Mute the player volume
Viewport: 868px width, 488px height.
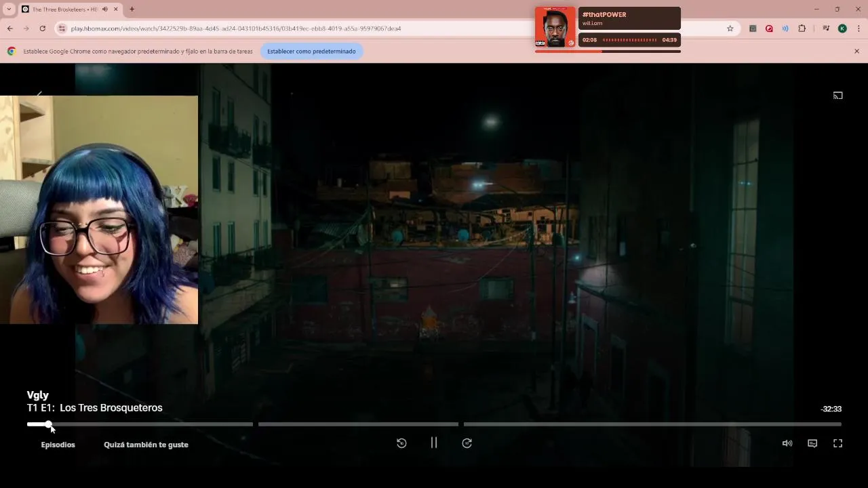(x=787, y=443)
